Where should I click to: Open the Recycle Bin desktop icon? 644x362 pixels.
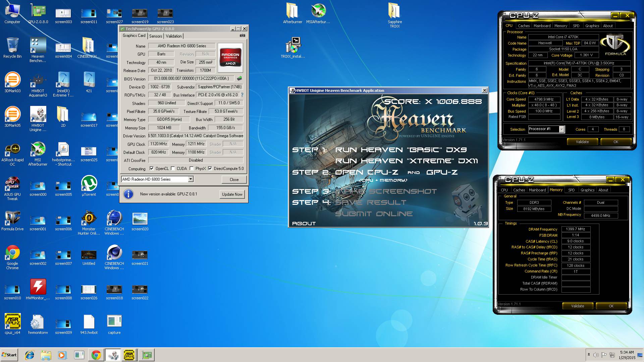point(12,48)
